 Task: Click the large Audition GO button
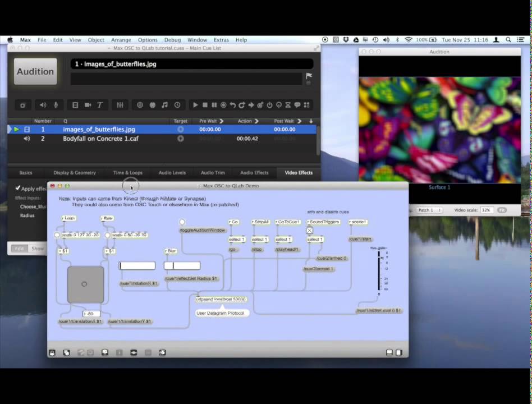35,72
